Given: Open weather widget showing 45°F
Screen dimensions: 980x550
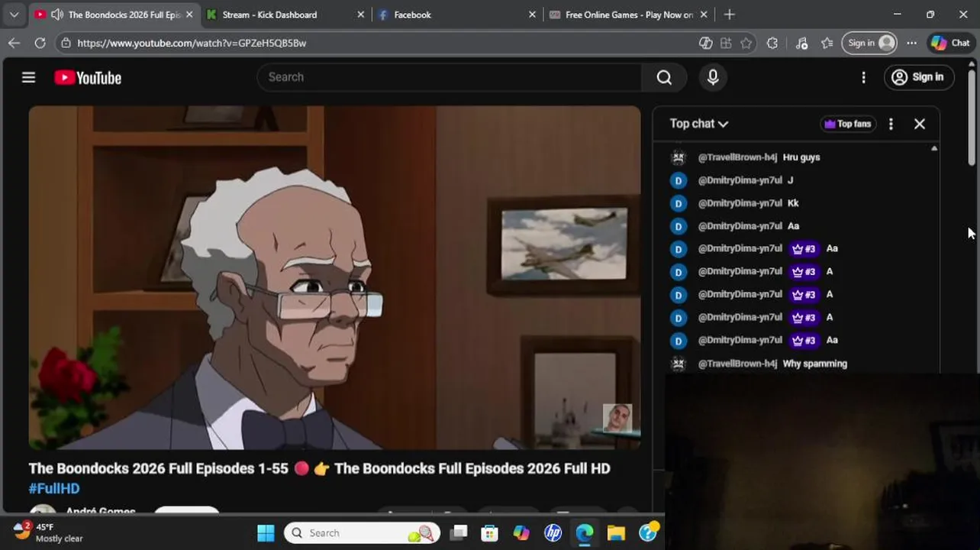Looking at the screenshot, I should tap(49, 532).
